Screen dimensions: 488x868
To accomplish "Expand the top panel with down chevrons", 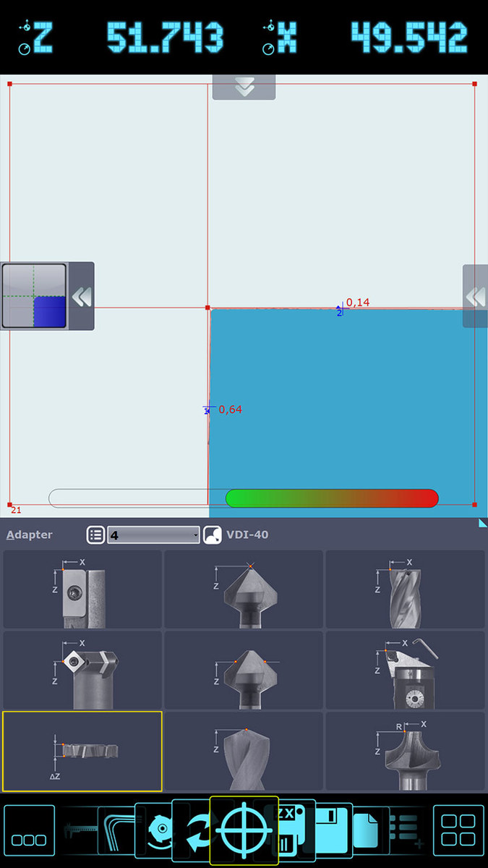I will [244, 87].
